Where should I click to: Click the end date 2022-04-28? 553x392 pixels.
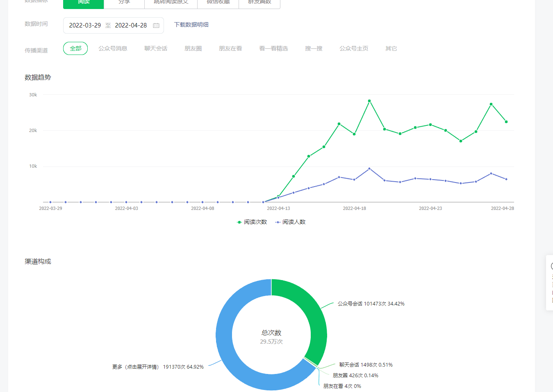click(131, 25)
